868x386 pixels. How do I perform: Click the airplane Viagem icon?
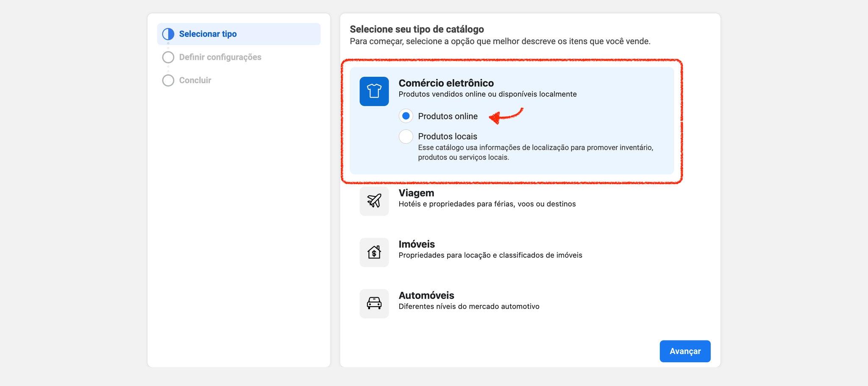coord(374,201)
